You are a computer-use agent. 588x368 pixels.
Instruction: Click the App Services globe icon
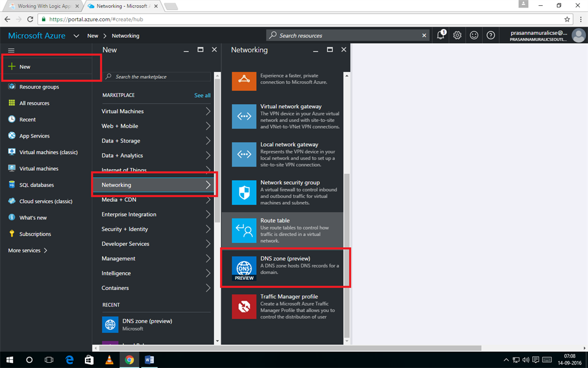12,136
